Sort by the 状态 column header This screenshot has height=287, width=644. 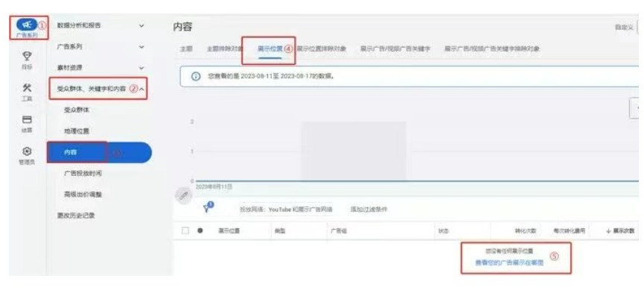444,231
